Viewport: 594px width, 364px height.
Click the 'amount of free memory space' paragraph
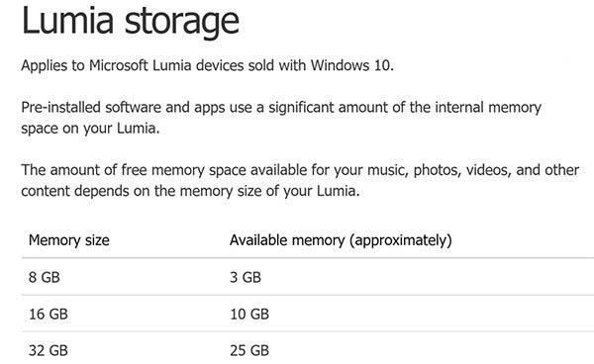(300, 180)
